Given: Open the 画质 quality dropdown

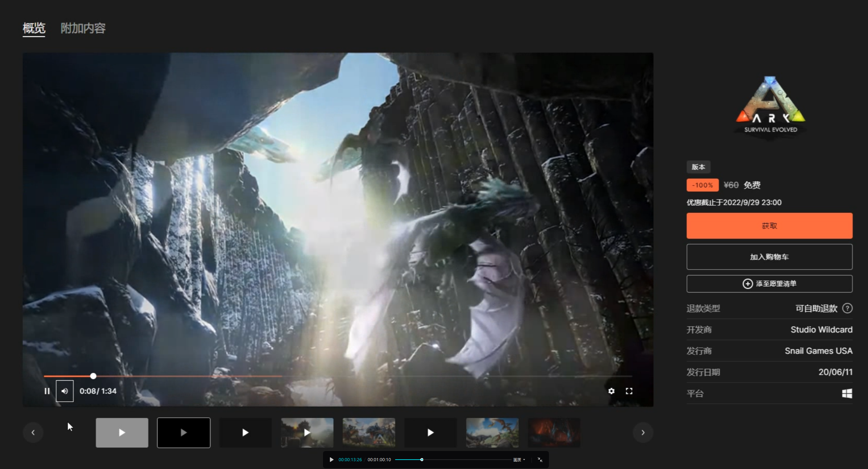Looking at the screenshot, I should coord(519,460).
